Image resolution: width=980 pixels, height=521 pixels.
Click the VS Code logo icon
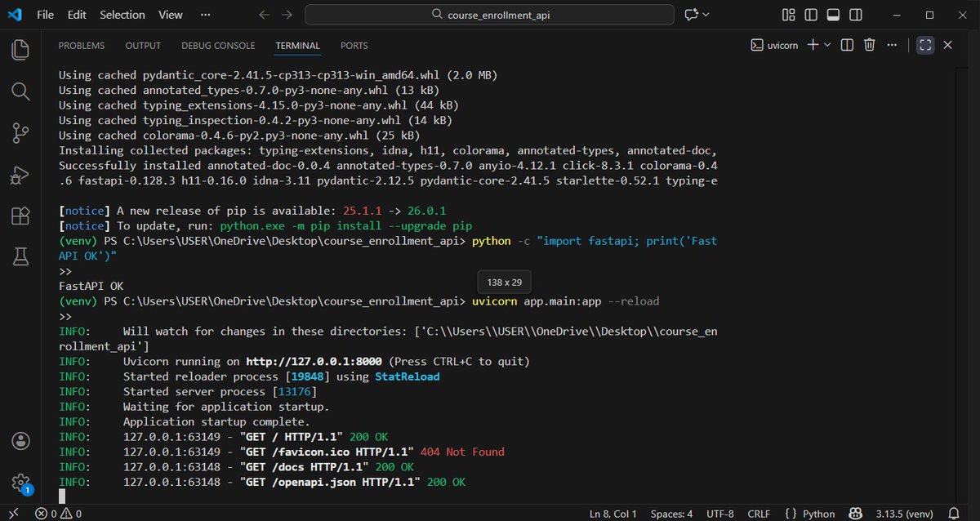[x=15, y=15]
